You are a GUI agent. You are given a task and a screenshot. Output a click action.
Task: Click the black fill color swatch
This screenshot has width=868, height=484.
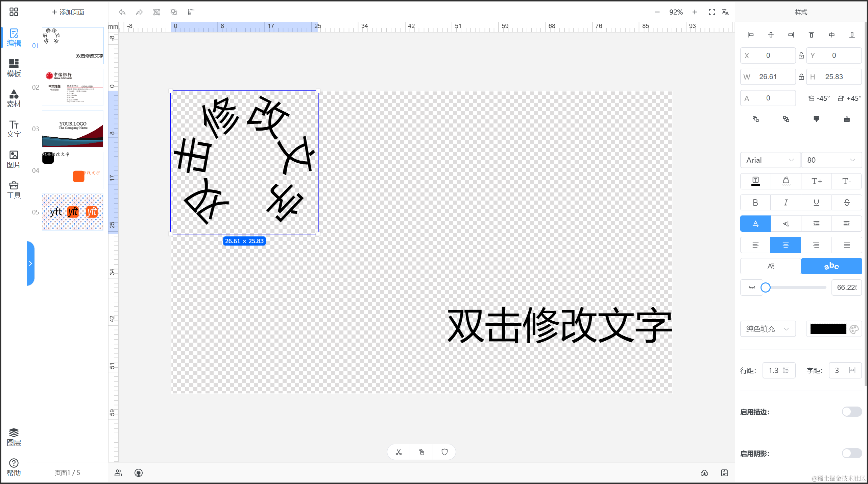pyautogui.click(x=828, y=329)
